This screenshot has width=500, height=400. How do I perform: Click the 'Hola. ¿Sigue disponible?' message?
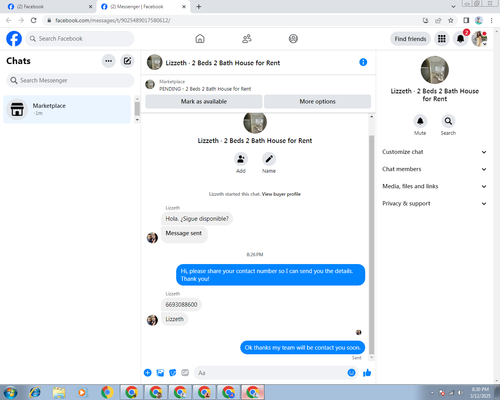(x=197, y=219)
